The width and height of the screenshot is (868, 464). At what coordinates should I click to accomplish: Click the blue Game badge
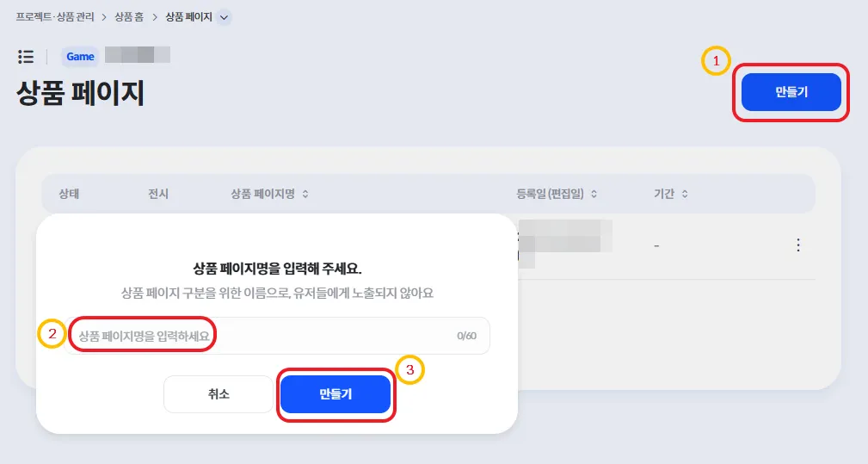pyautogui.click(x=80, y=57)
